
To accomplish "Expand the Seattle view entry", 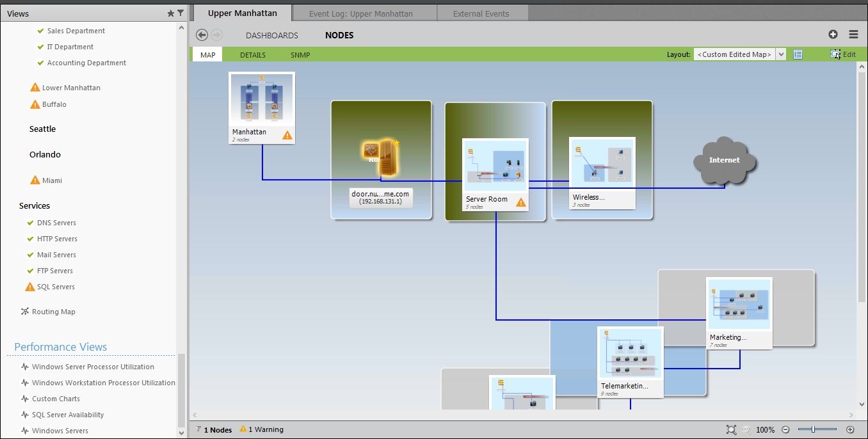I will [x=42, y=129].
